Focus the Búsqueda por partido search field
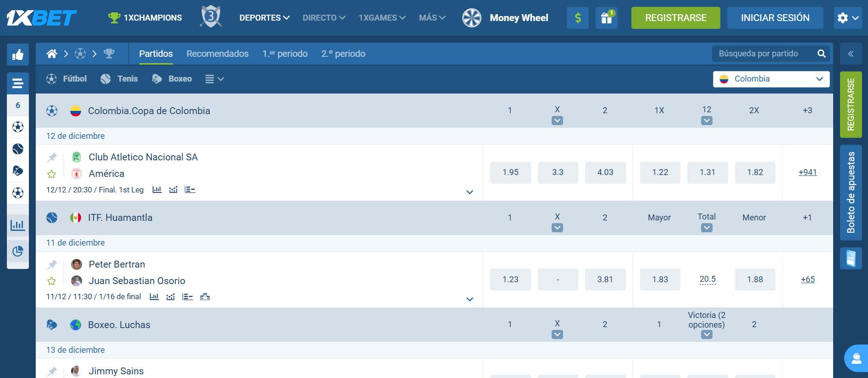Image resolution: width=868 pixels, height=378 pixels. [x=763, y=54]
